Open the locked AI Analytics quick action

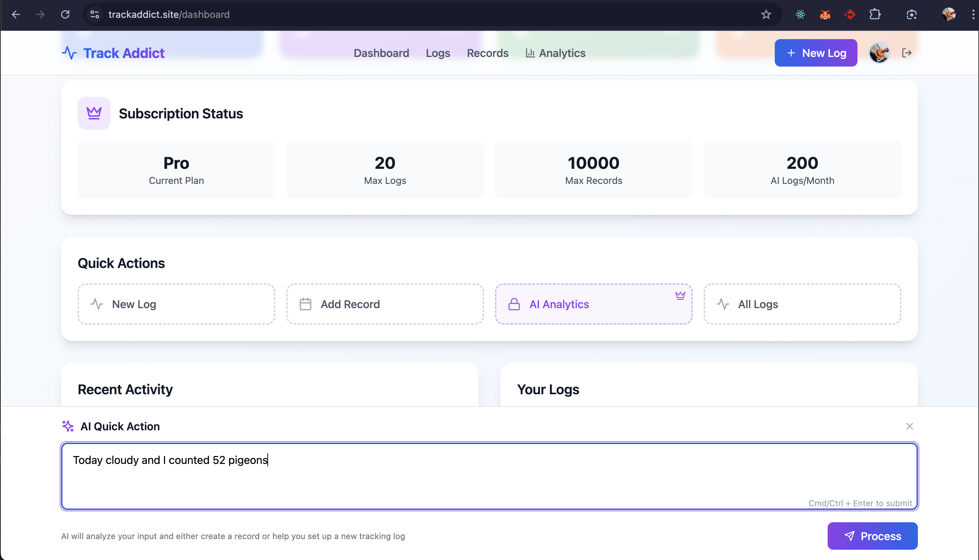click(593, 304)
